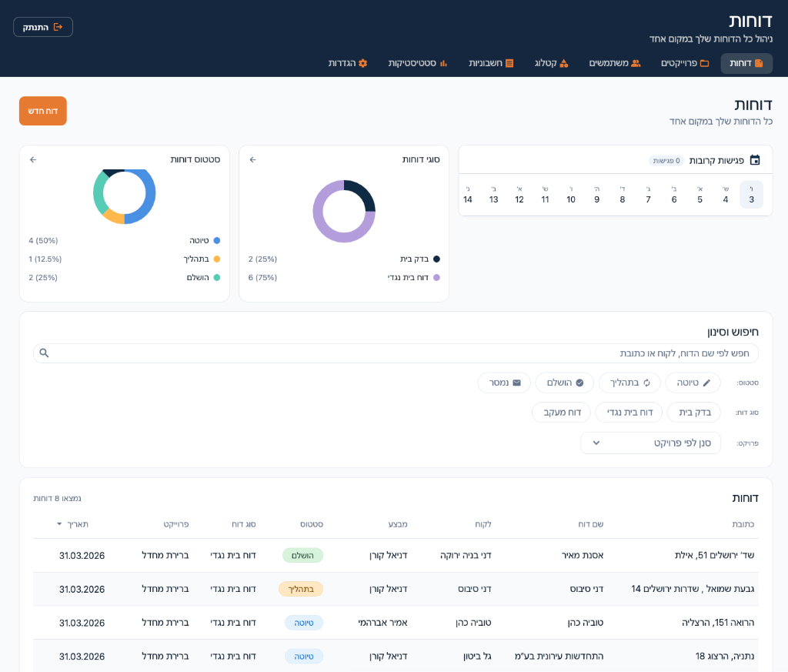Select day 10 in the meetings calendar
The width and height of the screenshot is (788, 672).
pos(571,195)
